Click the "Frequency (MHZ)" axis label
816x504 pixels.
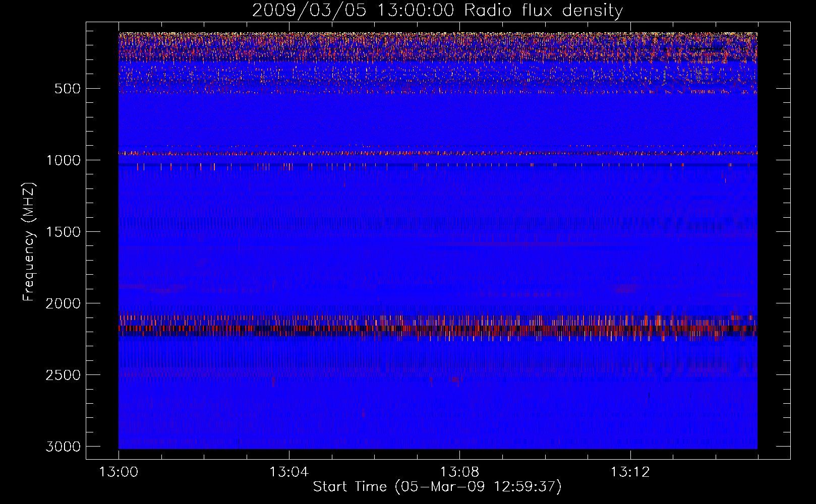point(28,242)
